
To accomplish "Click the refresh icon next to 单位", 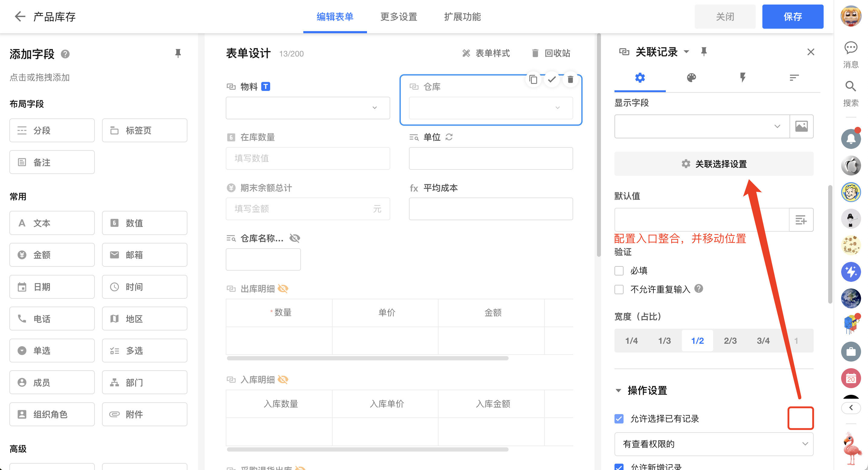I will pos(449,137).
